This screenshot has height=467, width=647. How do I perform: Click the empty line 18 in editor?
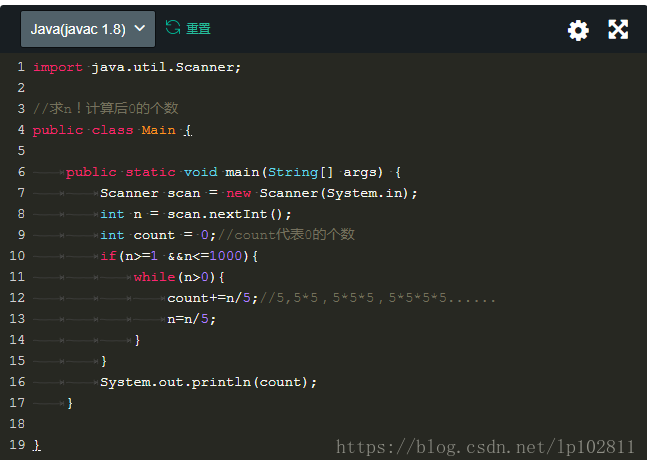pyautogui.click(x=338, y=424)
